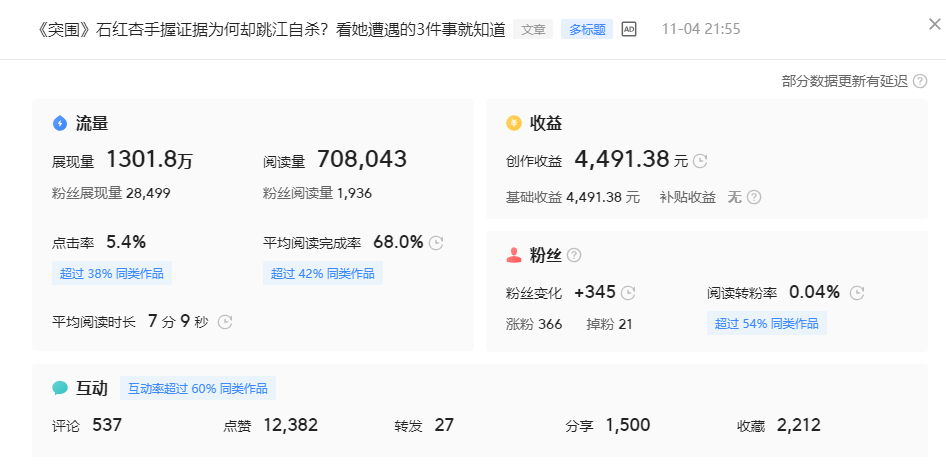Click the article title 《突围》石红杏

[271, 30]
